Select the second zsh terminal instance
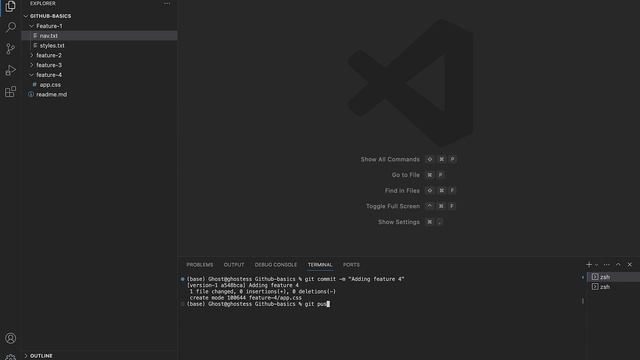This screenshot has height=360, width=640. coord(613,287)
